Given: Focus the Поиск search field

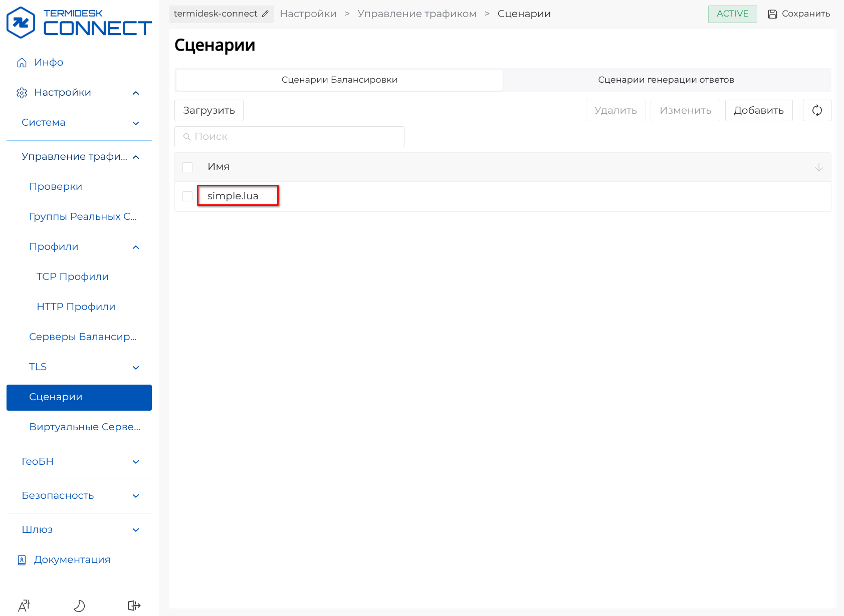Looking at the screenshot, I should point(289,137).
